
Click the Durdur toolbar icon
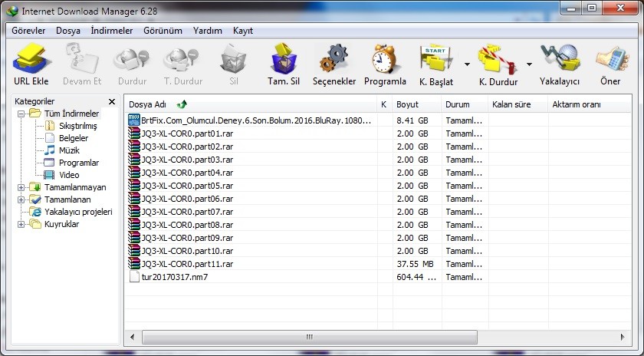[x=132, y=60]
